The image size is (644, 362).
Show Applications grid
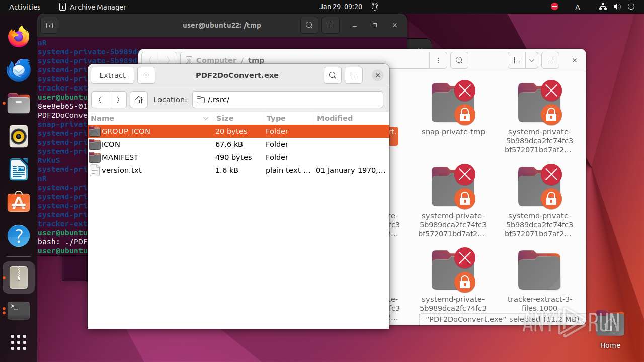tap(19, 342)
